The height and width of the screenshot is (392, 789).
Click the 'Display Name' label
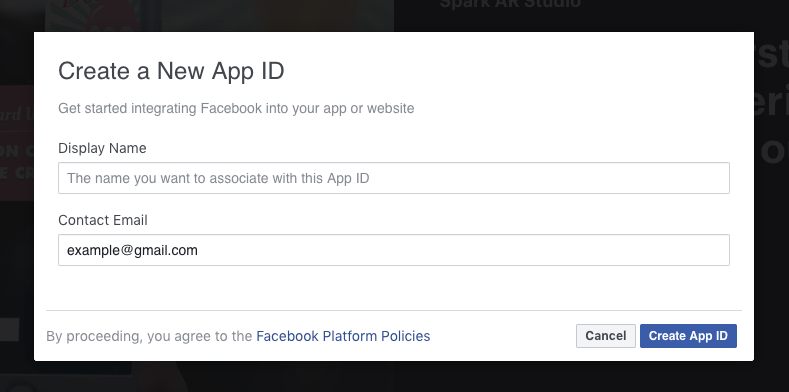pyautogui.click(x=102, y=148)
